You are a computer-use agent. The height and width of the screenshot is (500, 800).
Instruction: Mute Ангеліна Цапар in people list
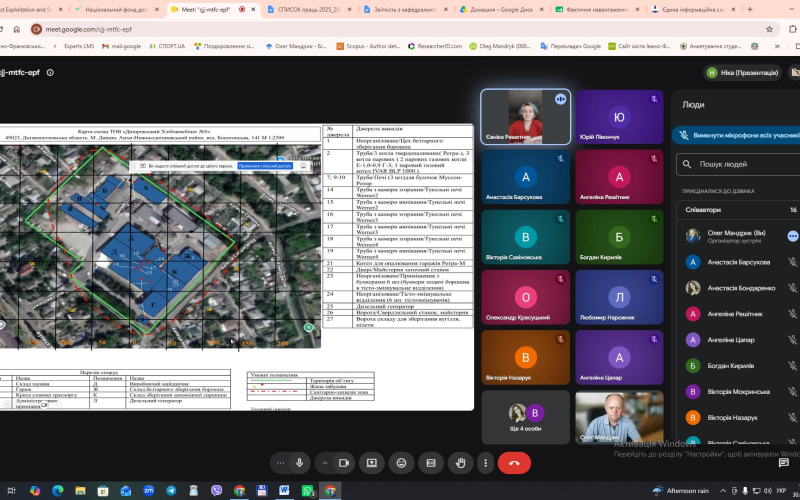[x=792, y=340]
